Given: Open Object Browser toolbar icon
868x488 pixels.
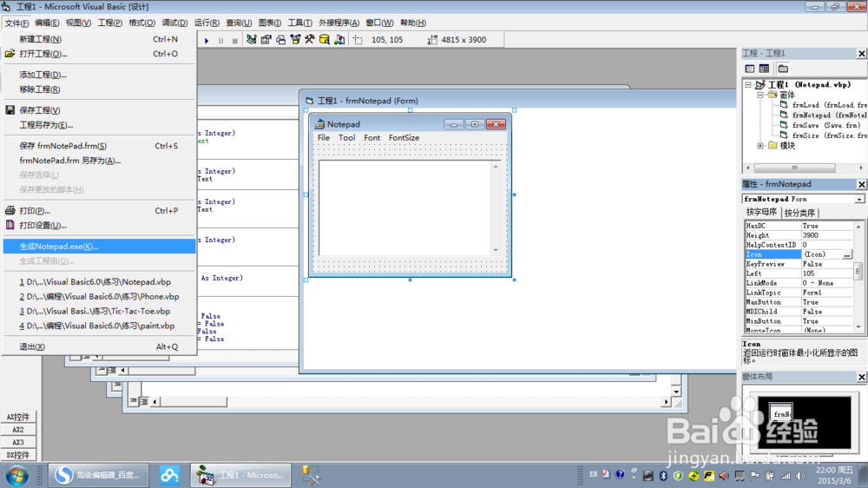Looking at the screenshot, I should [295, 40].
